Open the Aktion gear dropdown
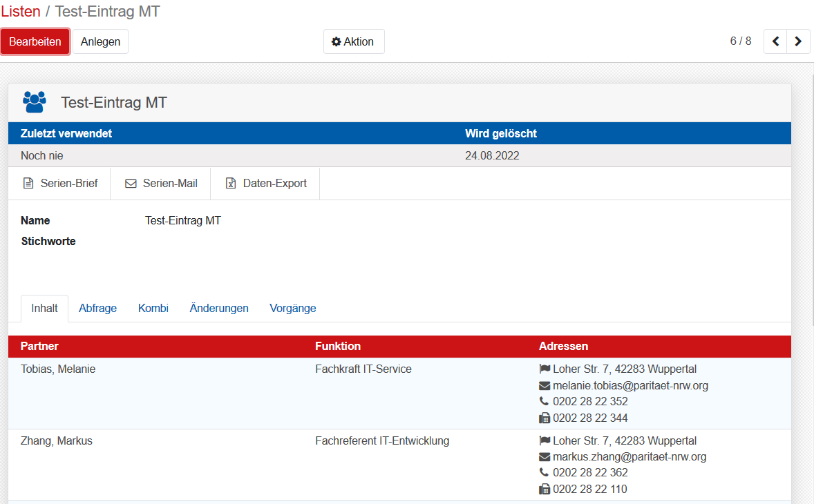814x504 pixels. tap(353, 41)
